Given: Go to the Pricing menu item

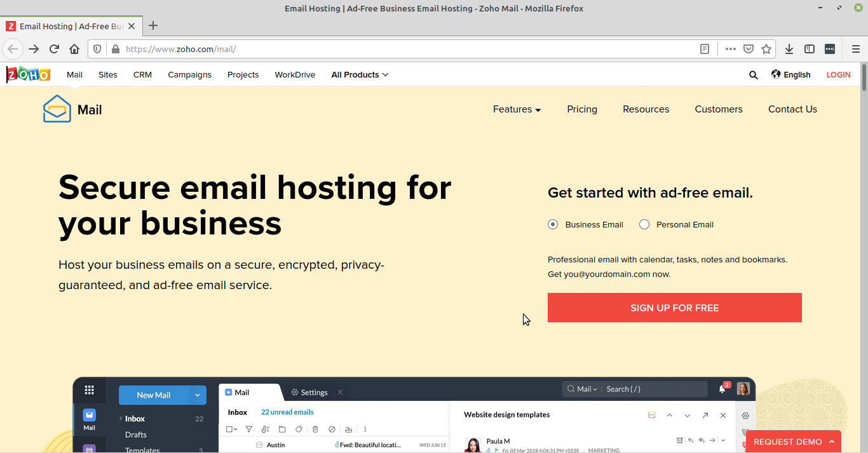Looking at the screenshot, I should pos(582,109).
